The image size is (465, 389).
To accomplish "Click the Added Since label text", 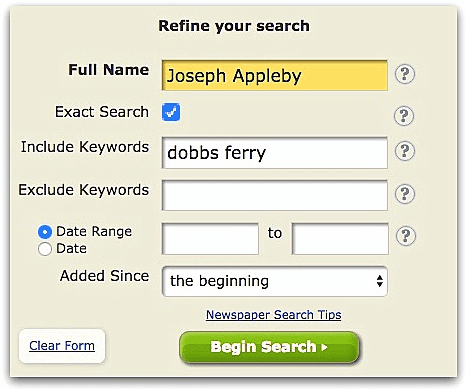I will tap(104, 276).
